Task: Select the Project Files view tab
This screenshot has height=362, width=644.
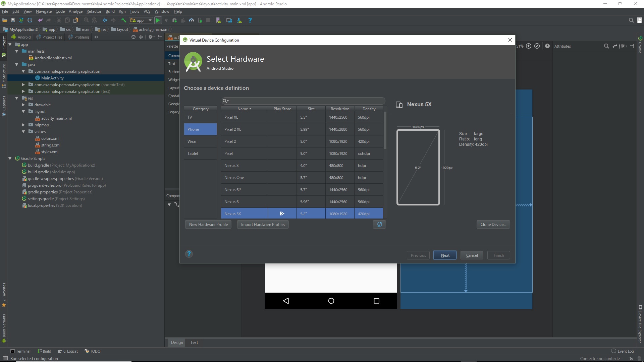Action: pyautogui.click(x=49, y=37)
